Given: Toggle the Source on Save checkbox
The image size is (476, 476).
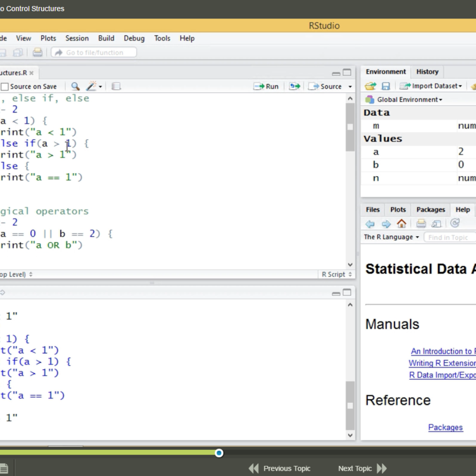Looking at the screenshot, I should tap(5, 87).
